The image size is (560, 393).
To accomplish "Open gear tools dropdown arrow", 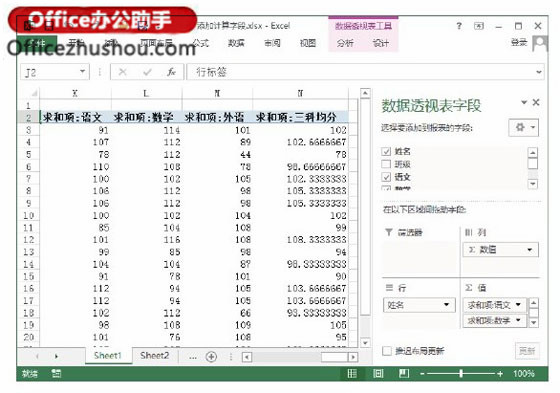I will point(533,127).
